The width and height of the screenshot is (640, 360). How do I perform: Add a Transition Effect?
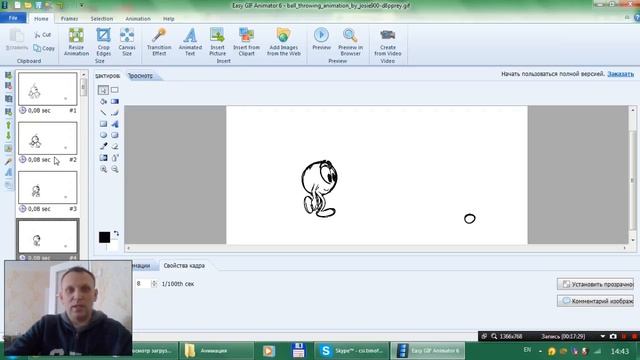pos(159,42)
